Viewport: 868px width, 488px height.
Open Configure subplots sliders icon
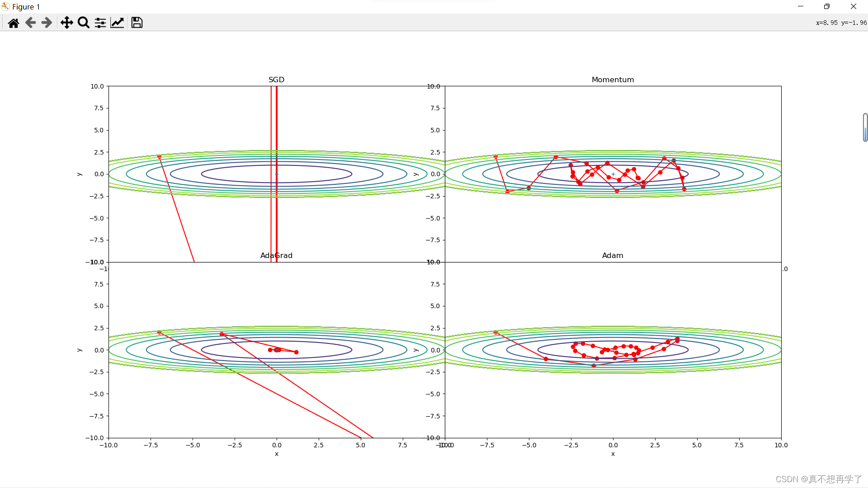[x=100, y=23]
